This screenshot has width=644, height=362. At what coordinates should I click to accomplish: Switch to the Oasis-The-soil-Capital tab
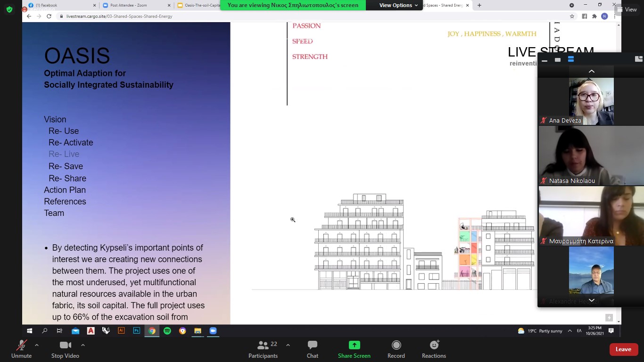coord(198,5)
